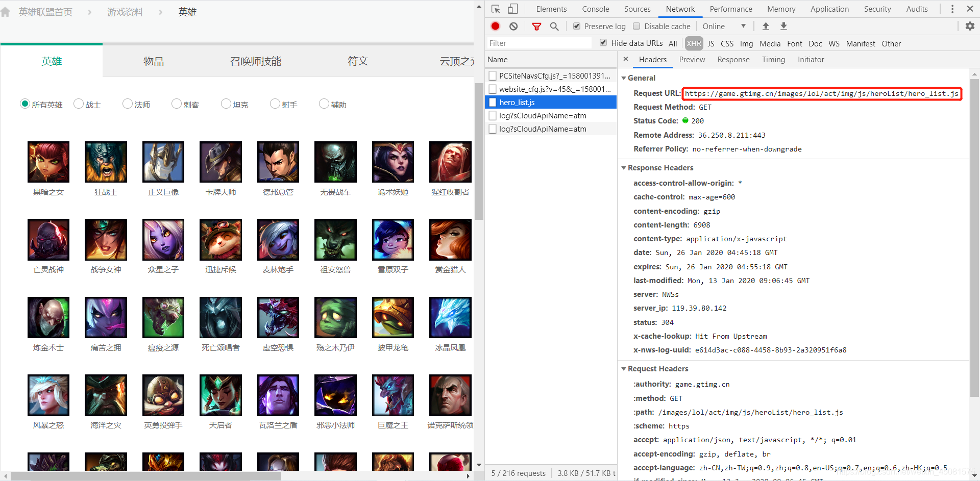Select the 迅捷斥候 hero portrait
This screenshot has height=481, width=980.
pyautogui.click(x=220, y=240)
